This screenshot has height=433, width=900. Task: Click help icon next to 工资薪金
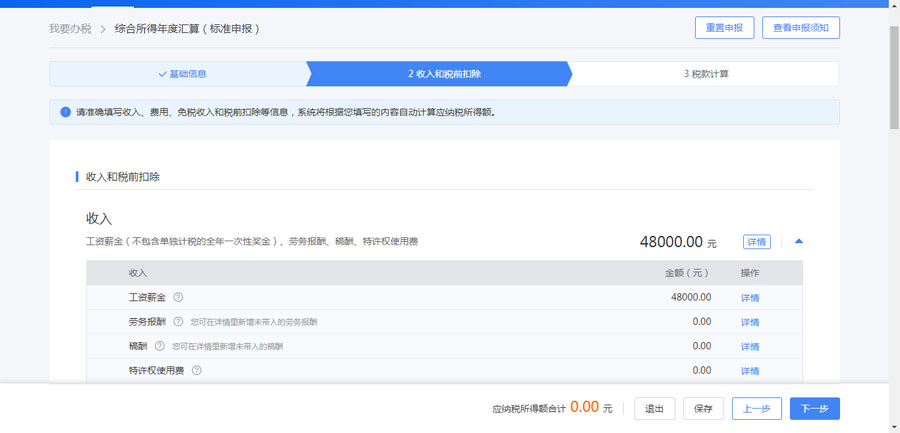coord(178,297)
